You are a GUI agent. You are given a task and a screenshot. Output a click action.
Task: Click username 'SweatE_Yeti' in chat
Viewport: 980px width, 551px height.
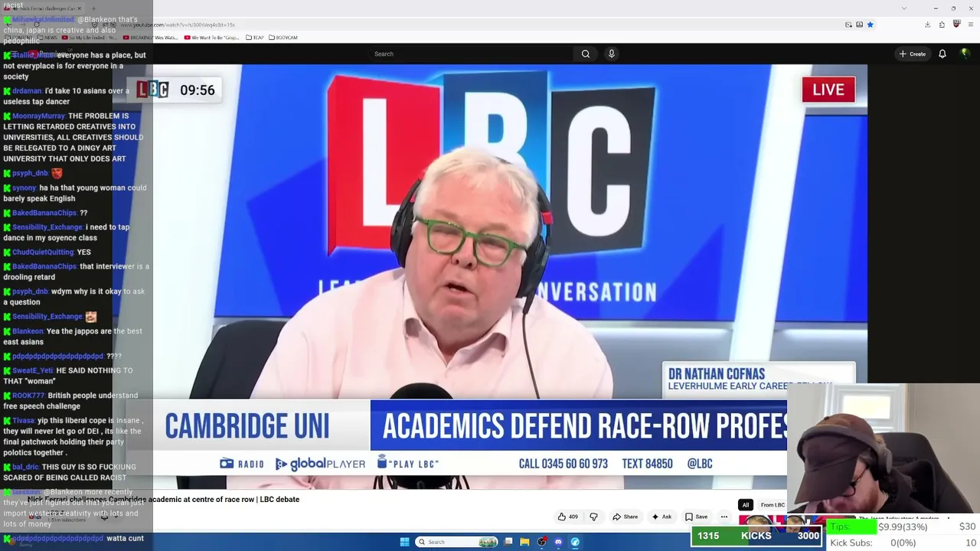[x=33, y=370]
